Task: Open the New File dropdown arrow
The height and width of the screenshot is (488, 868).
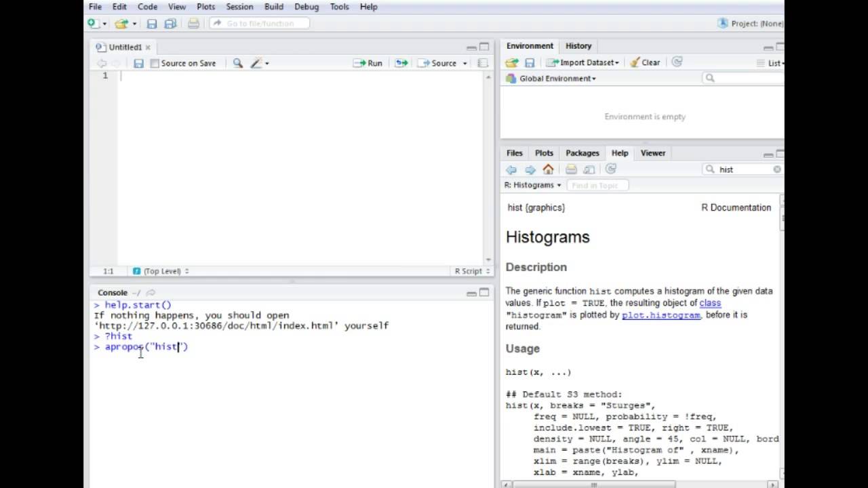Action: coord(104,24)
